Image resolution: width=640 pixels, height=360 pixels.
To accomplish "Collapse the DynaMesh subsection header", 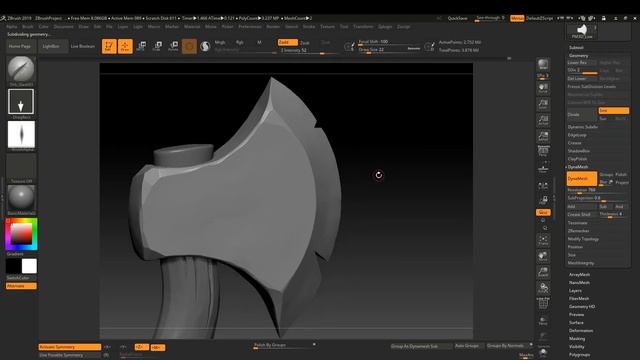I will [x=578, y=167].
